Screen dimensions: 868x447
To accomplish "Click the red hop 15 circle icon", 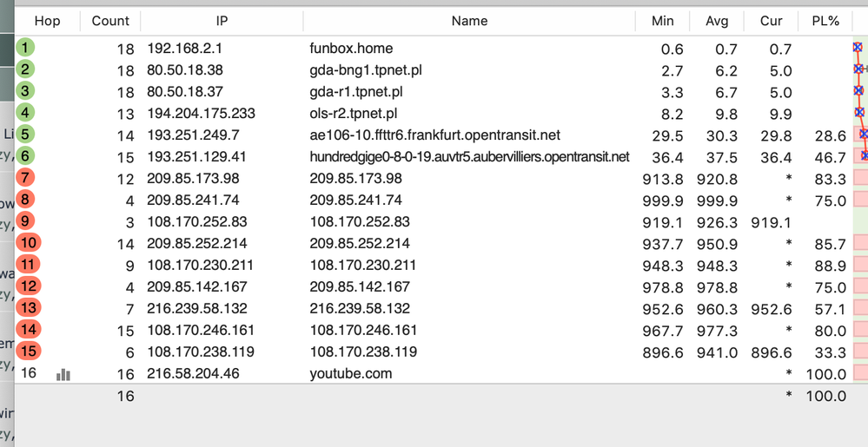I will pos(28,352).
